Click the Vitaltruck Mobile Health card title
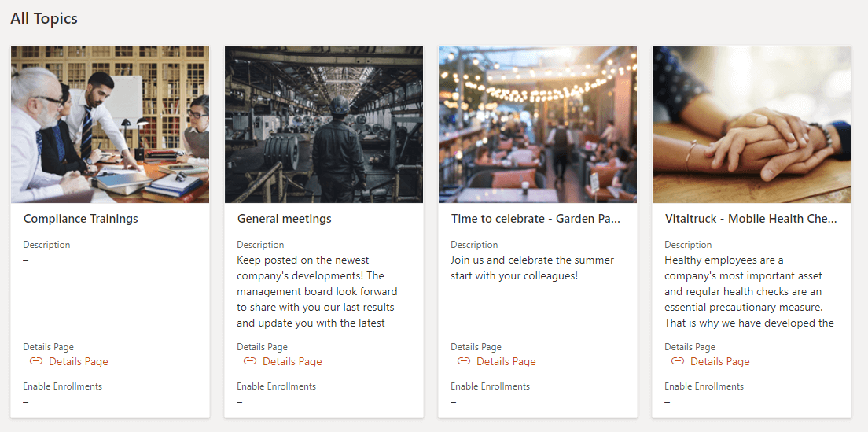 tap(751, 219)
